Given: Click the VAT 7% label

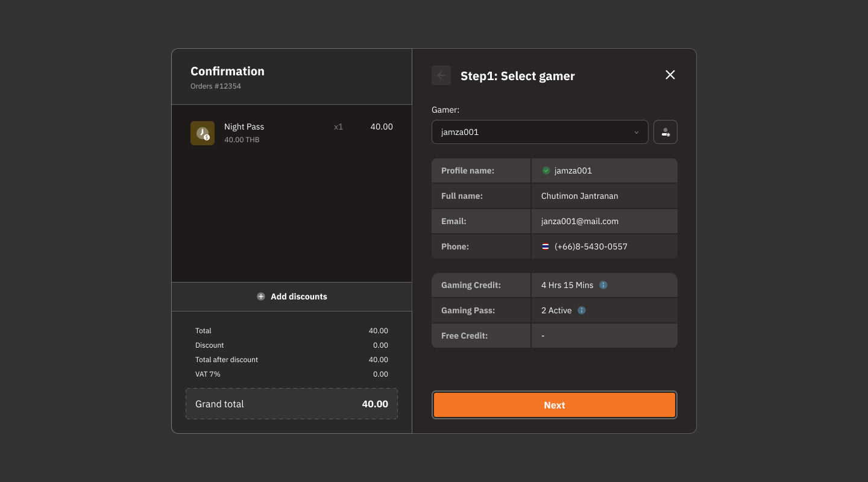Looking at the screenshot, I should [x=208, y=374].
